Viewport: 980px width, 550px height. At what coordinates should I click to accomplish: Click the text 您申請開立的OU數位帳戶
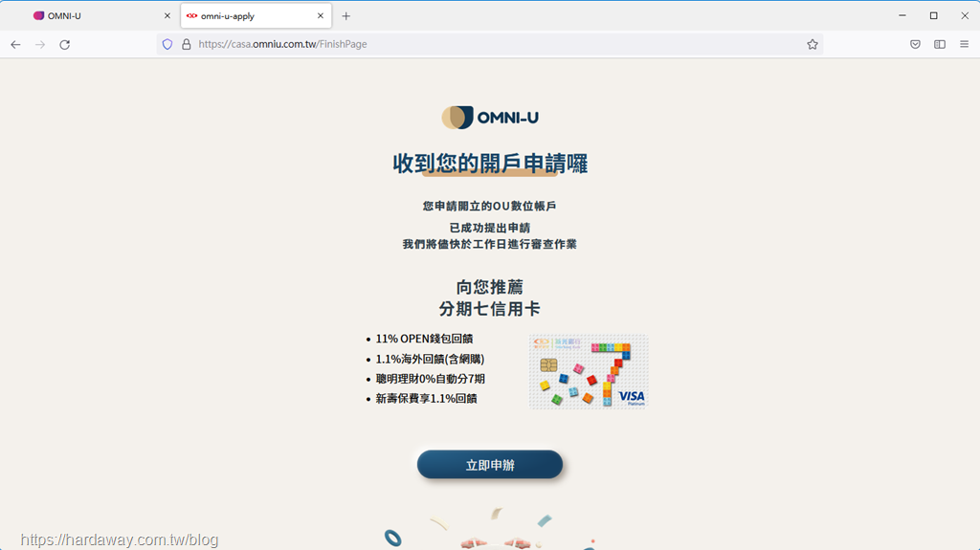pyautogui.click(x=489, y=207)
